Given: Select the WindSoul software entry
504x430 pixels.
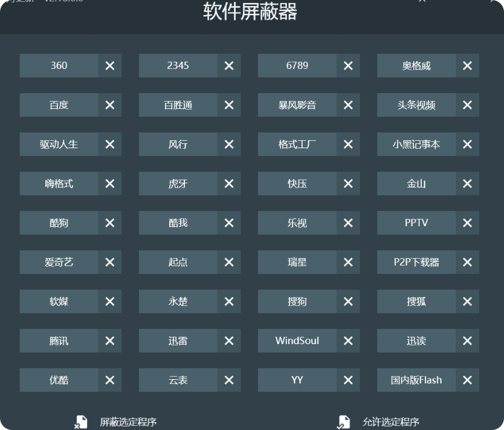Looking at the screenshot, I should point(297,341).
